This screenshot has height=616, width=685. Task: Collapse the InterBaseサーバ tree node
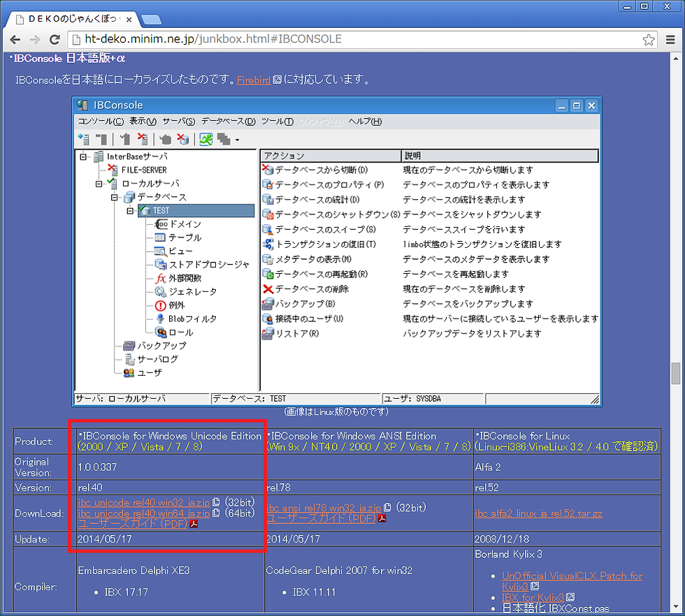tap(83, 156)
